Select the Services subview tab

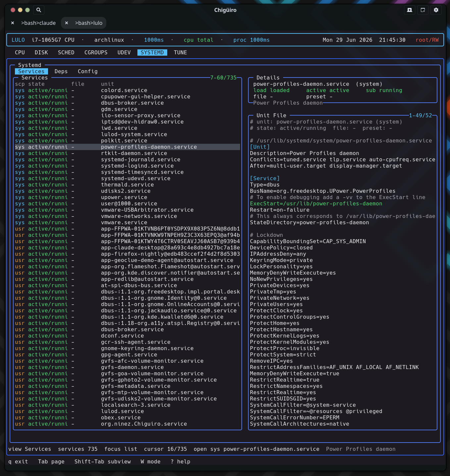[x=31, y=71]
